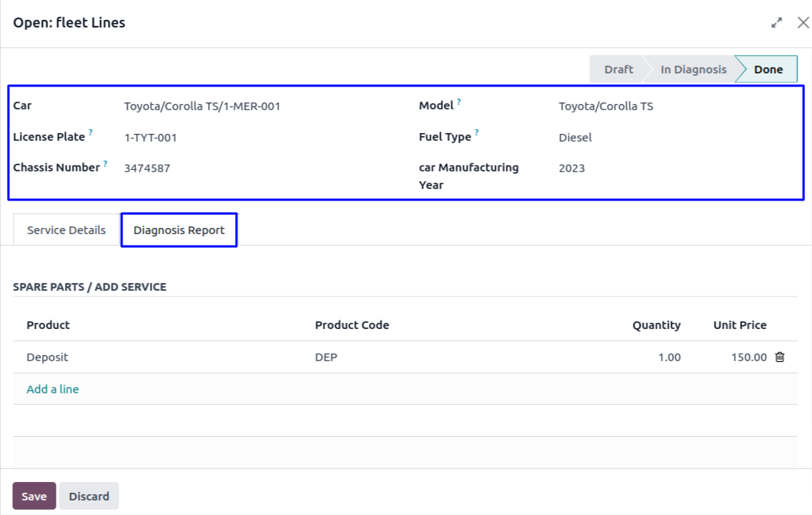
Task: Save the fleet line record
Action: pyautogui.click(x=34, y=497)
